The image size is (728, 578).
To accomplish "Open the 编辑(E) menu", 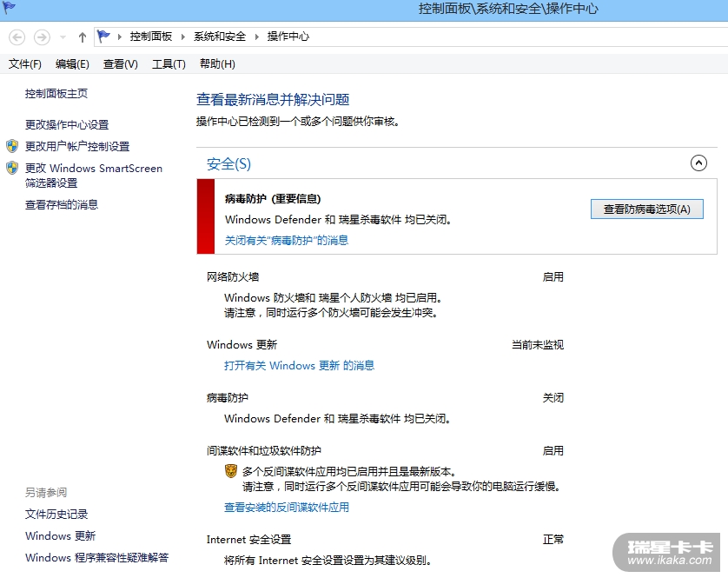I will [x=72, y=64].
